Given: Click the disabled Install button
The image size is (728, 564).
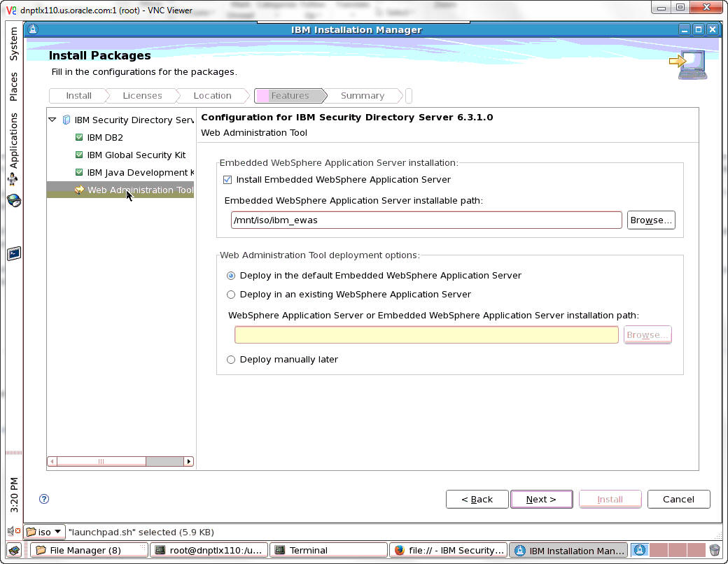Looking at the screenshot, I should pyautogui.click(x=610, y=500).
